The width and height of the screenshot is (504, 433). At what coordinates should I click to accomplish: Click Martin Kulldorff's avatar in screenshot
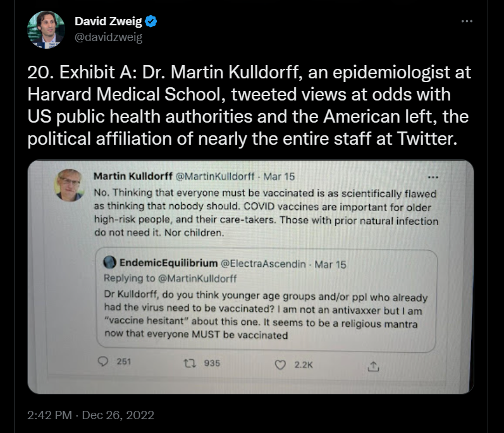(71, 186)
